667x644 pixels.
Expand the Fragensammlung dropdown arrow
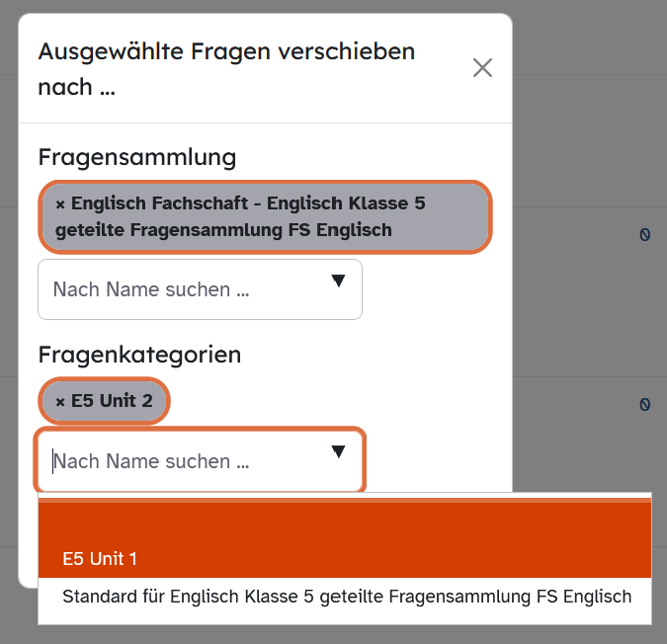[338, 281]
